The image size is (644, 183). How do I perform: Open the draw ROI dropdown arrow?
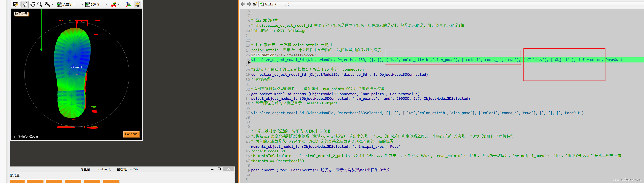119,4
